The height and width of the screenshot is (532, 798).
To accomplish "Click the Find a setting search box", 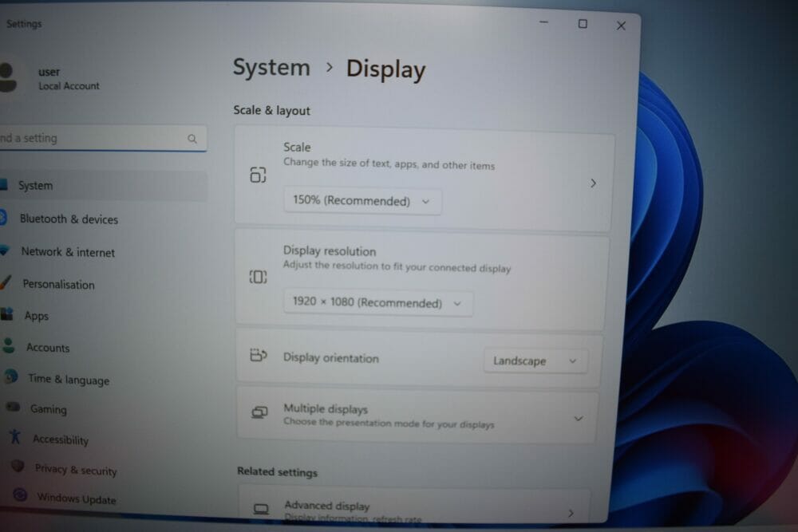I will coord(102,138).
